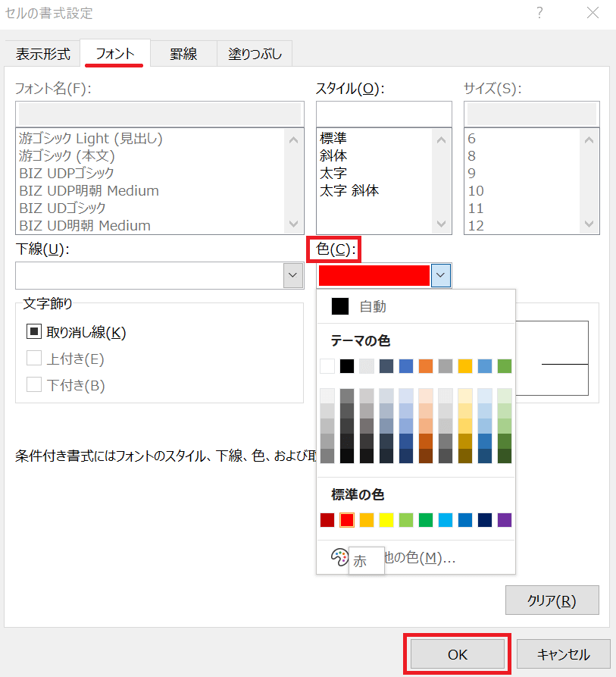The width and height of the screenshot is (616, 677).
Task: Click the クリア button
Action: click(552, 600)
